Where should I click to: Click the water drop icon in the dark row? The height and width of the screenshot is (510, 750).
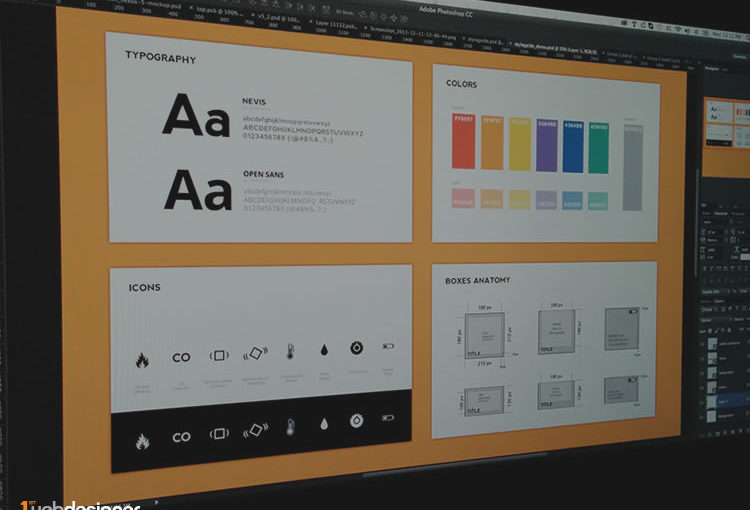[x=322, y=424]
